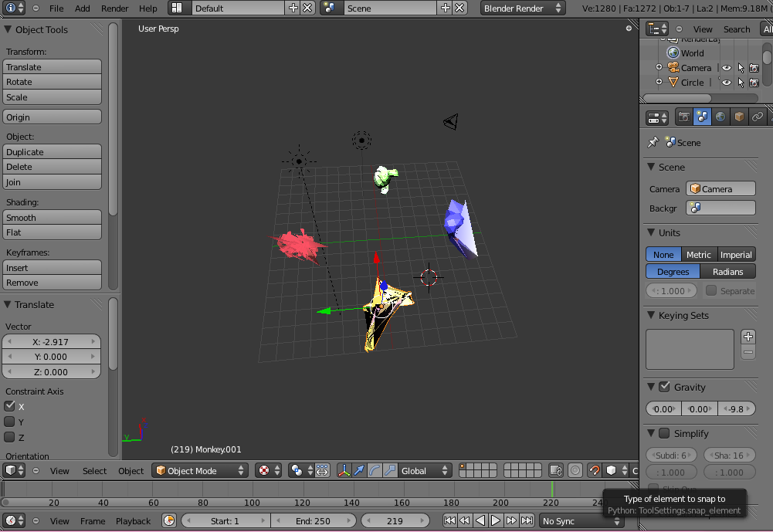Enable the Simplify checkbox
773x532 pixels.
click(664, 433)
